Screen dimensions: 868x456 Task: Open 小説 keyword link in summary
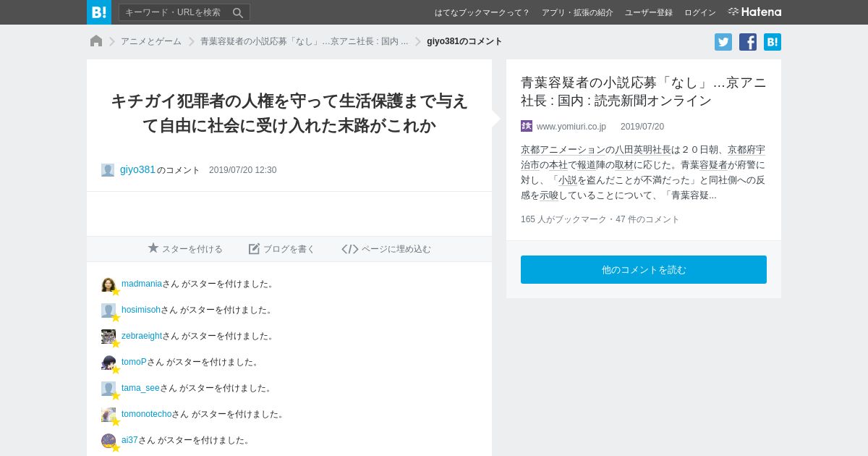coord(568,180)
